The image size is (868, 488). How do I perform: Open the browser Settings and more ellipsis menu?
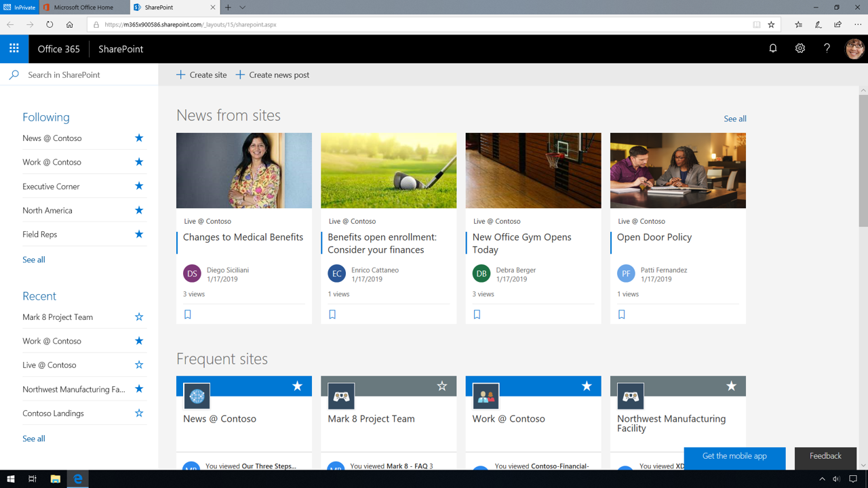coord(858,24)
